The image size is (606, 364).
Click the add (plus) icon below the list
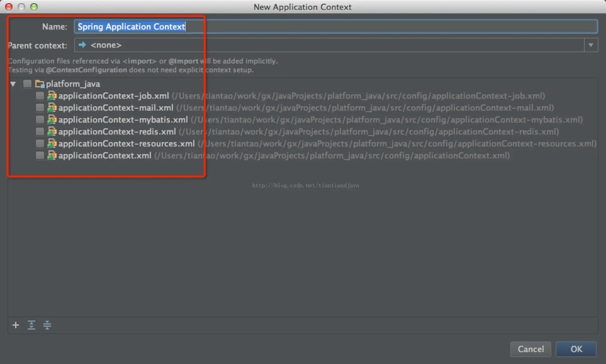[x=15, y=325]
